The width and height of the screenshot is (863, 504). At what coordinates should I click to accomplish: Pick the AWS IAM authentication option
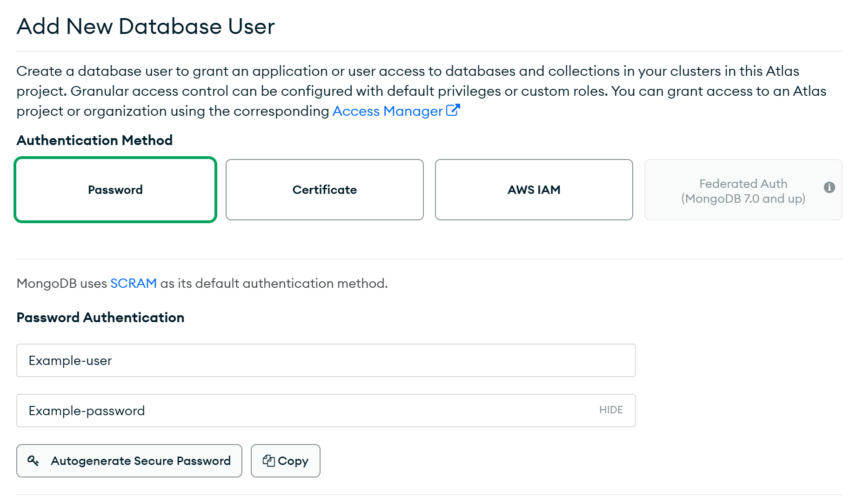534,190
